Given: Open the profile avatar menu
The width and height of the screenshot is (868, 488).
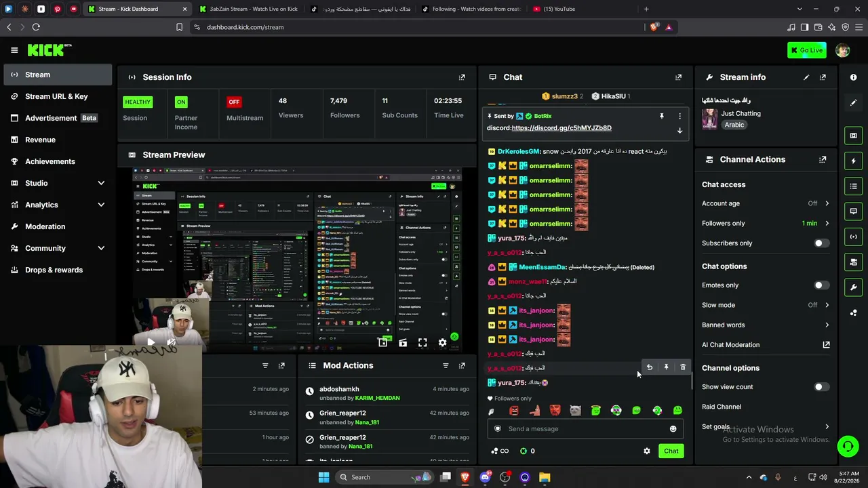Looking at the screenshot, I should 842,50.
